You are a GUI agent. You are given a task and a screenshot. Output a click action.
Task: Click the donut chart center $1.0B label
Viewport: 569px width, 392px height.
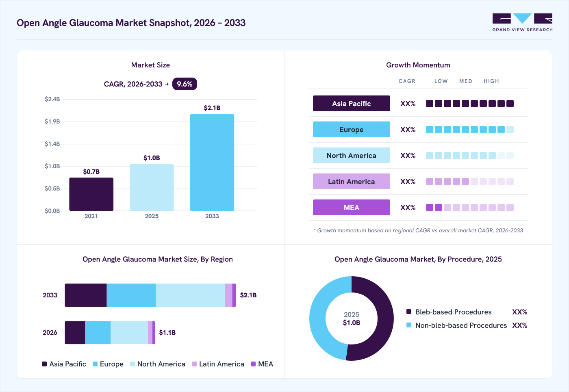point(352,323)
